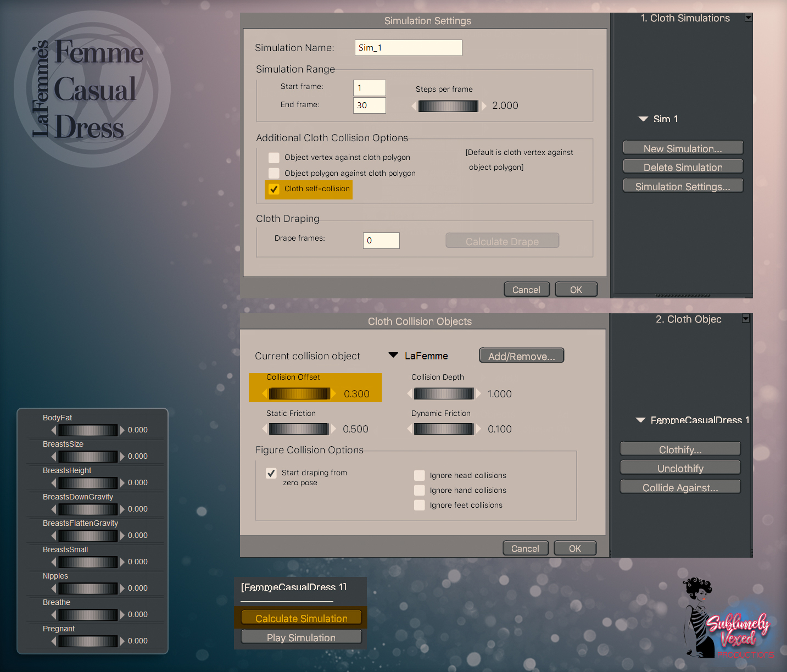787x672 pixels.
Task: Uncheck Start draping from zero pose
Action: [271, 473]
